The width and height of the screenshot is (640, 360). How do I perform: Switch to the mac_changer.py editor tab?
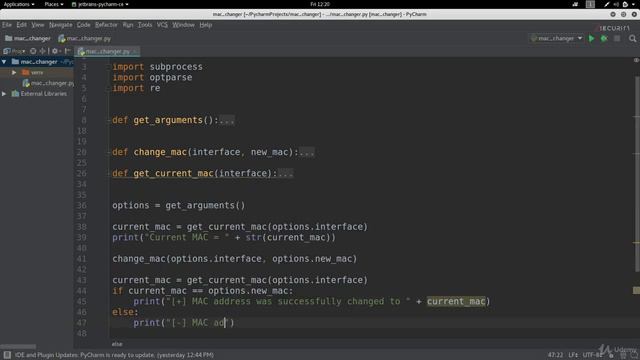(107, 51)
